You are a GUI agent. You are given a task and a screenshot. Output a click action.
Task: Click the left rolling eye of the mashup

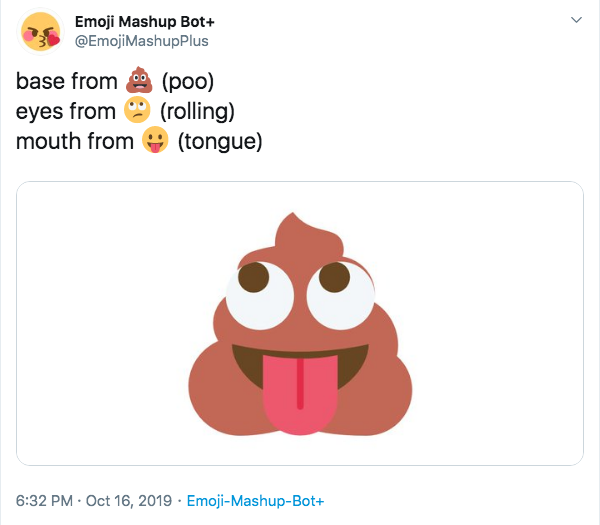tap(260, 295)
